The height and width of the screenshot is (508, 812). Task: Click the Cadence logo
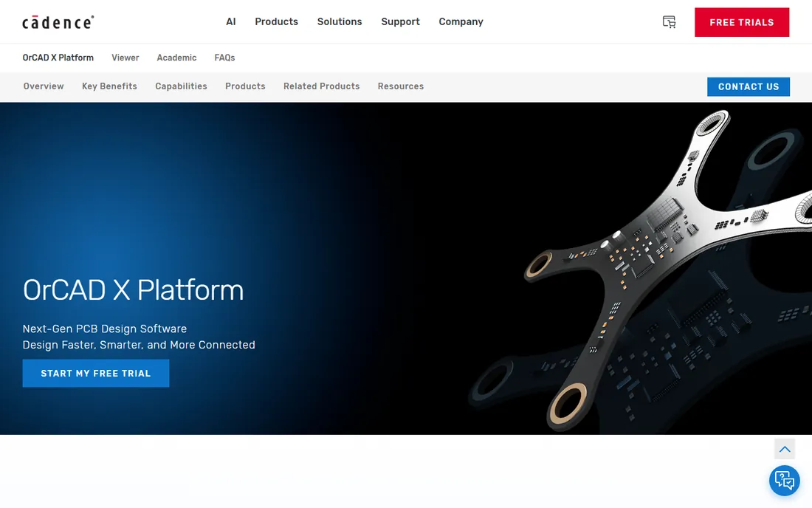(58, 22)
